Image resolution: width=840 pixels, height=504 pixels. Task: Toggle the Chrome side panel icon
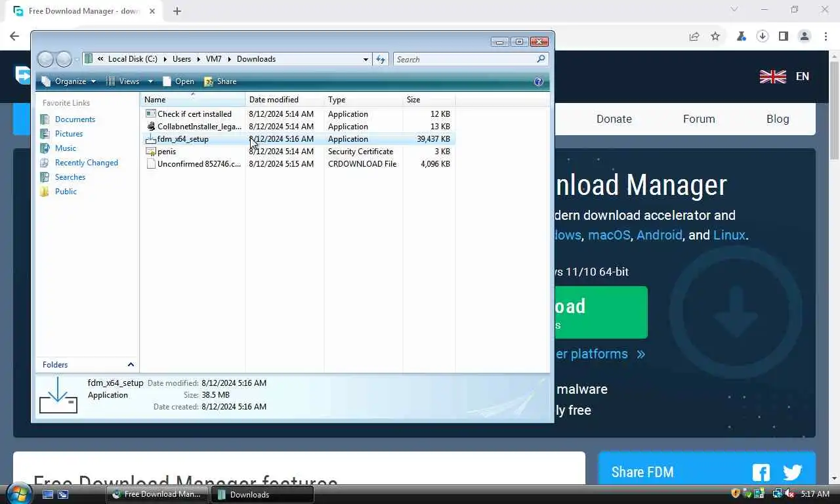(x=784, y=37)
